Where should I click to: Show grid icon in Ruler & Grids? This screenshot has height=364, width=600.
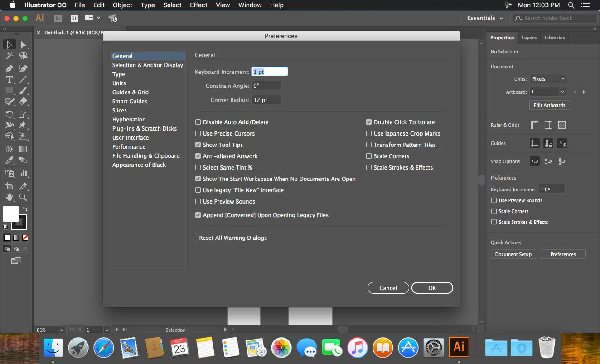click(x=548, y=125)
